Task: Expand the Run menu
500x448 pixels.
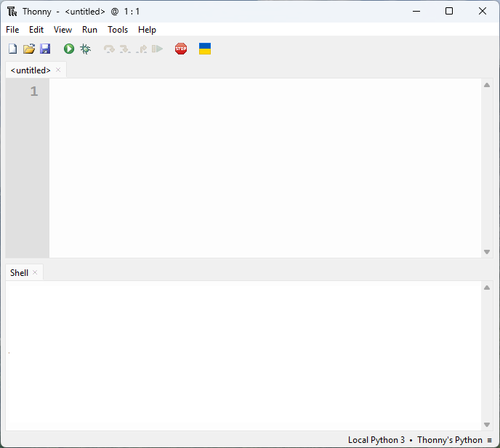Action: coord(89,30)
